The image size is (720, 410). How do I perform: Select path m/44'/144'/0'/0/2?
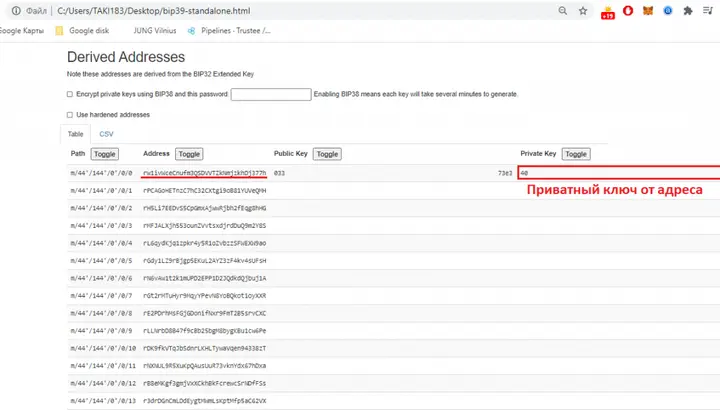[101, 208]
